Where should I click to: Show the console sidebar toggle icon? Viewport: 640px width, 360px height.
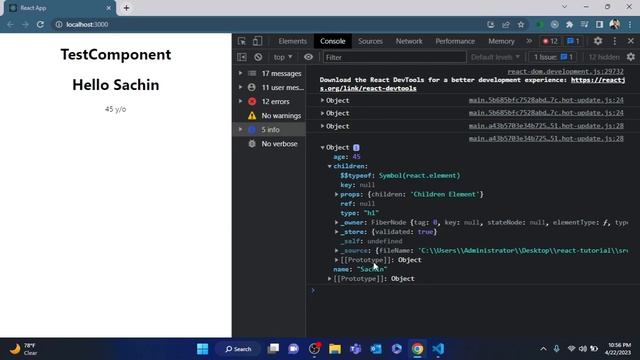[x=242, y=57]
